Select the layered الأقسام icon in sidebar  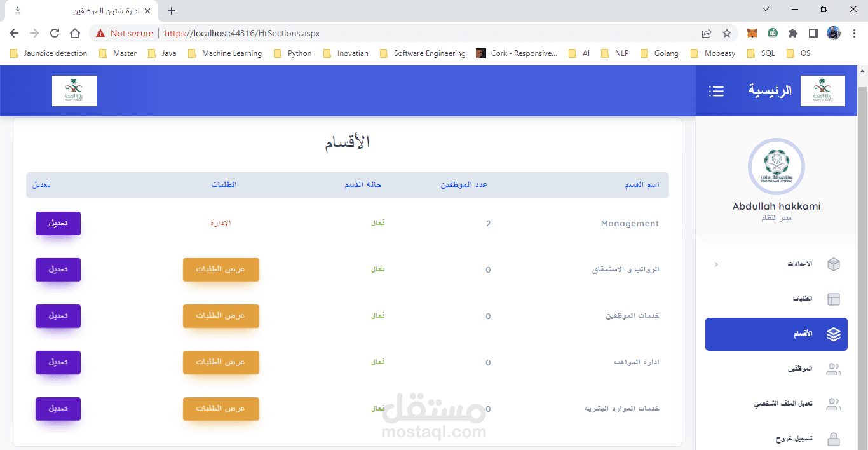click(x=833, y=334)
